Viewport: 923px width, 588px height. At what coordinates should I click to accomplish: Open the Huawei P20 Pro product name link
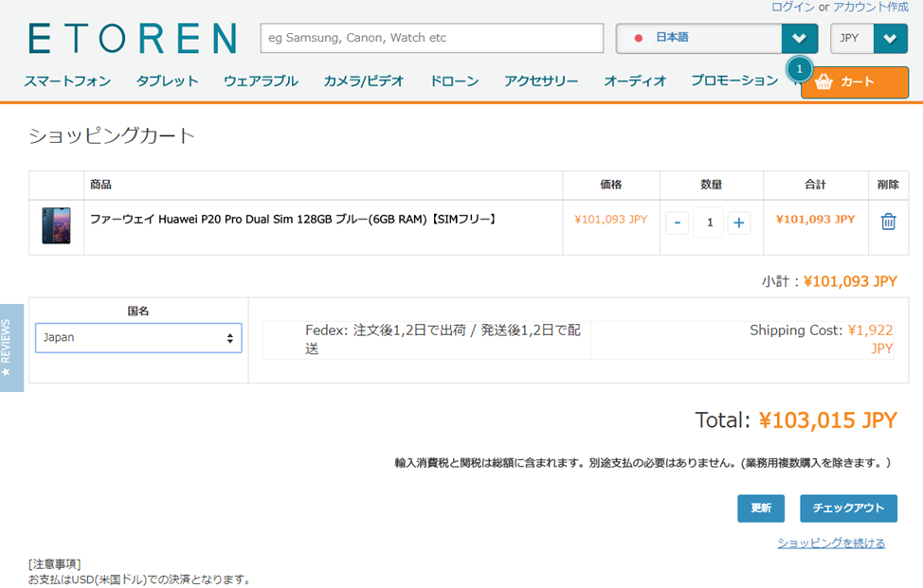tap(295, 220)
